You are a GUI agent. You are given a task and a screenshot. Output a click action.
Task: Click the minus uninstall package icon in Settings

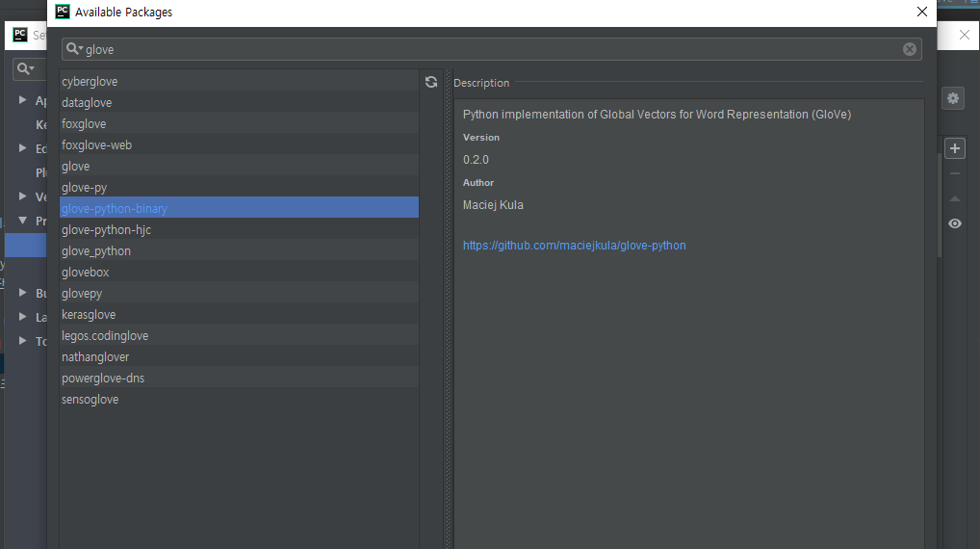pyautogui.click(x=954, y=173)
